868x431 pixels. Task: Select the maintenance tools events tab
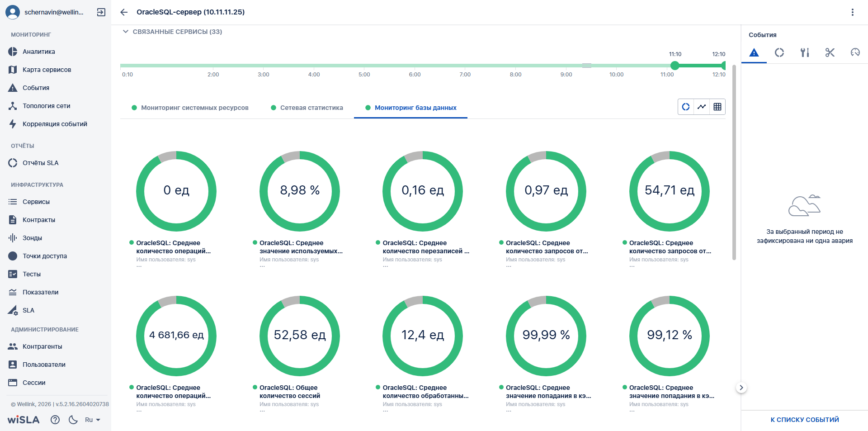805,52
